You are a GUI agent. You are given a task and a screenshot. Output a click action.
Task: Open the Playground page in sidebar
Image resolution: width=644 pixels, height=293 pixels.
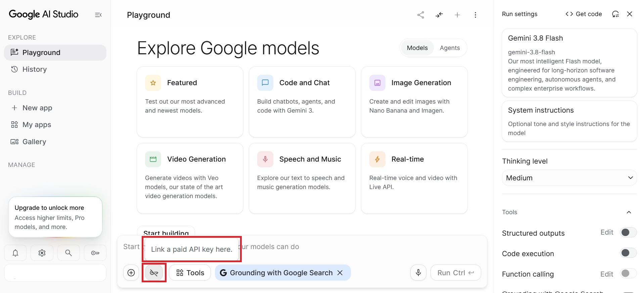click(x=55, y=53)
